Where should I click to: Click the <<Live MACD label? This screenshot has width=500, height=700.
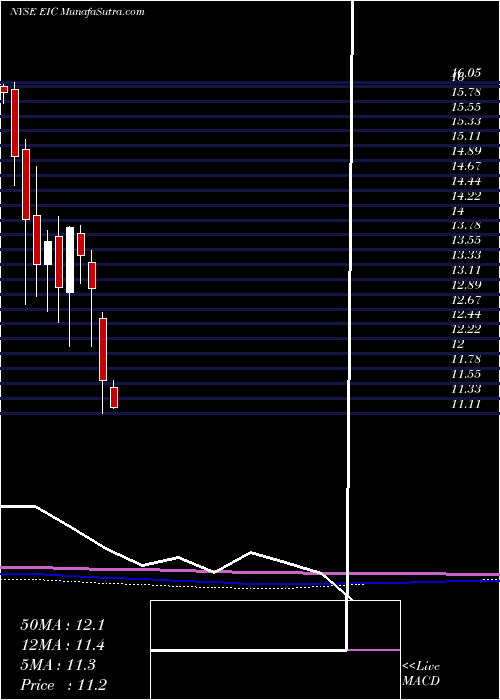tap(421, 674)
